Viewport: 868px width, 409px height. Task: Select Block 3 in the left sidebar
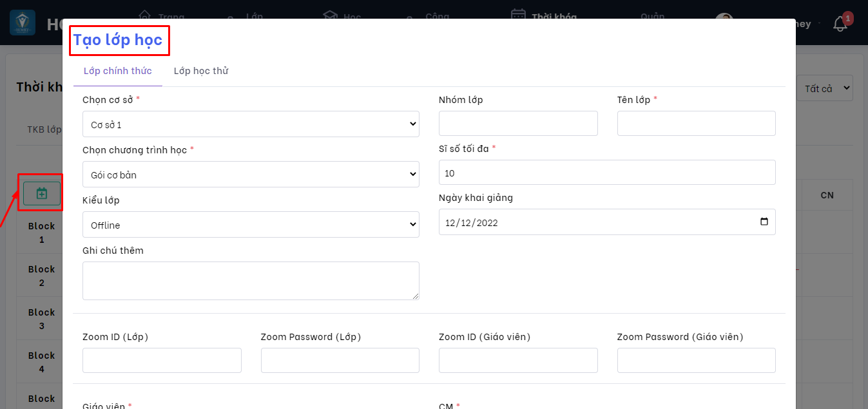coord(41,318)
